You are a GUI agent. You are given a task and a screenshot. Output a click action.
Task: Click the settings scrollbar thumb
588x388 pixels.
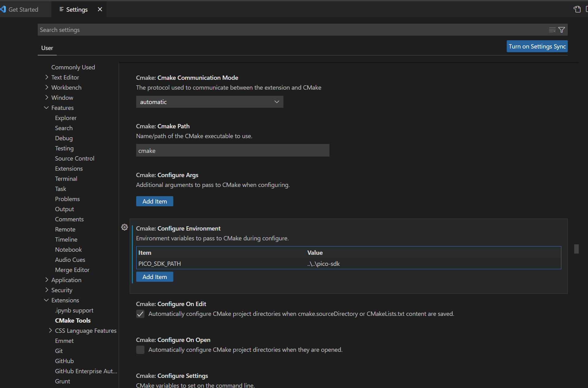click(x=576, y=249)
